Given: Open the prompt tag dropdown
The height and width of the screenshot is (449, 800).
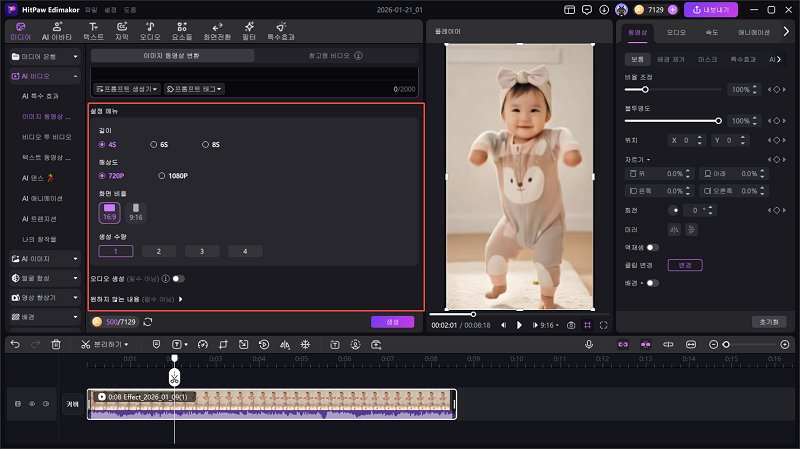Looking at the screenshot, I should (x=194, y=89).
